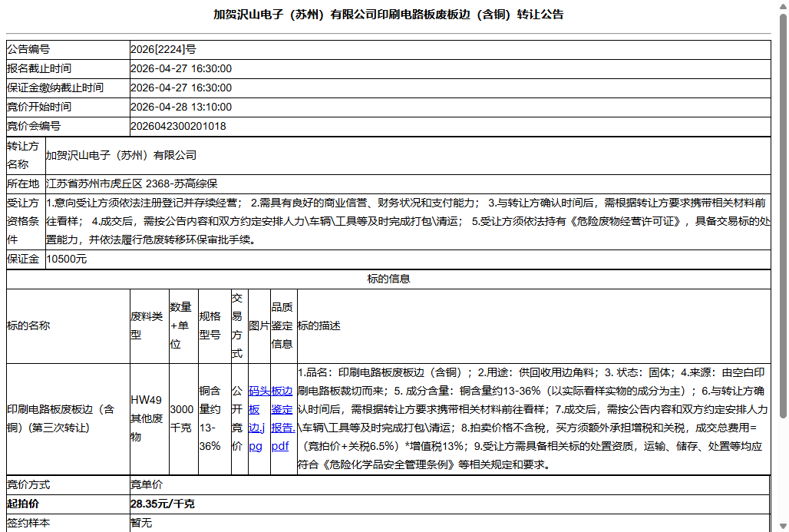This screenshot has width=789, height=532.
Task: Click the 竞价开始时间 label
Action: 38,107
